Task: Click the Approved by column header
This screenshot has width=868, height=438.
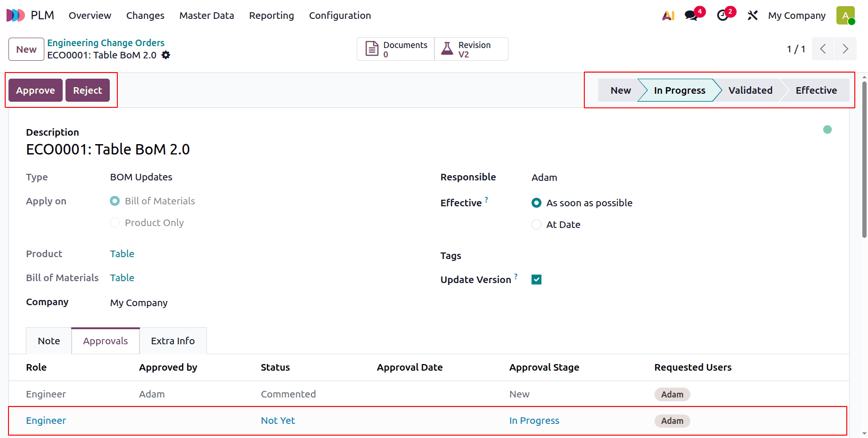Action: click(x=168, y=367)
